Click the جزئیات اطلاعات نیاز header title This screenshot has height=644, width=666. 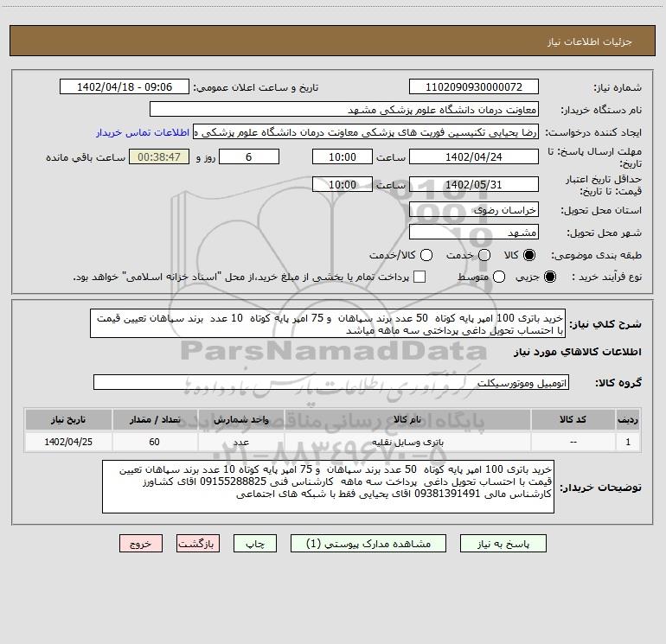(589, 41)
